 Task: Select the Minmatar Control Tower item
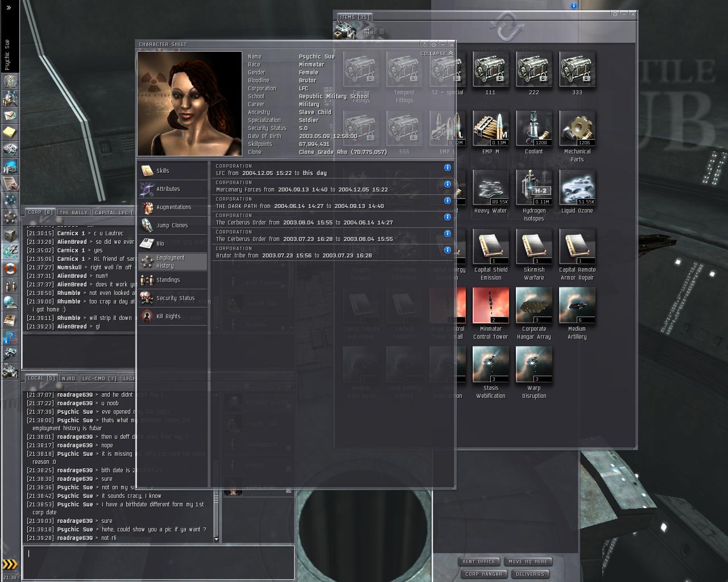click(491, 314)
